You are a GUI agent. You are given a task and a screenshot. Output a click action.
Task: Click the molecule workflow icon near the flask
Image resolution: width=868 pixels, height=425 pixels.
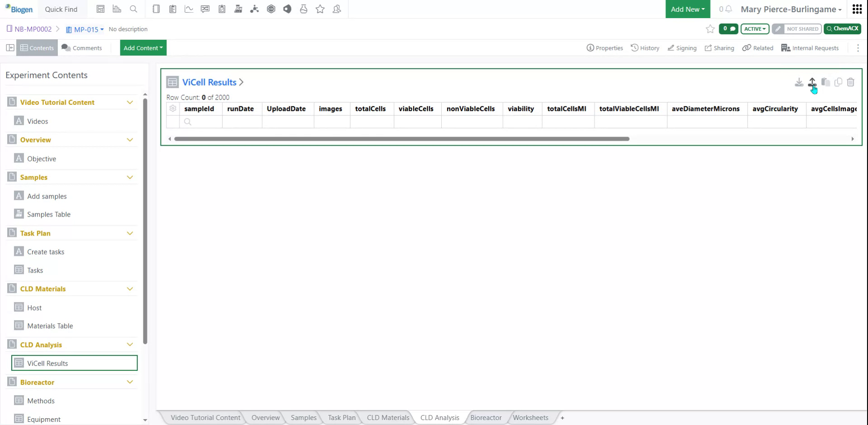[x=255, y=9]
